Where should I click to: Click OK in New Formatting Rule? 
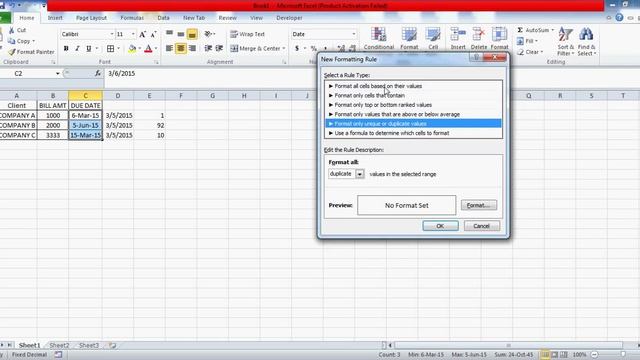pos(440,226)
